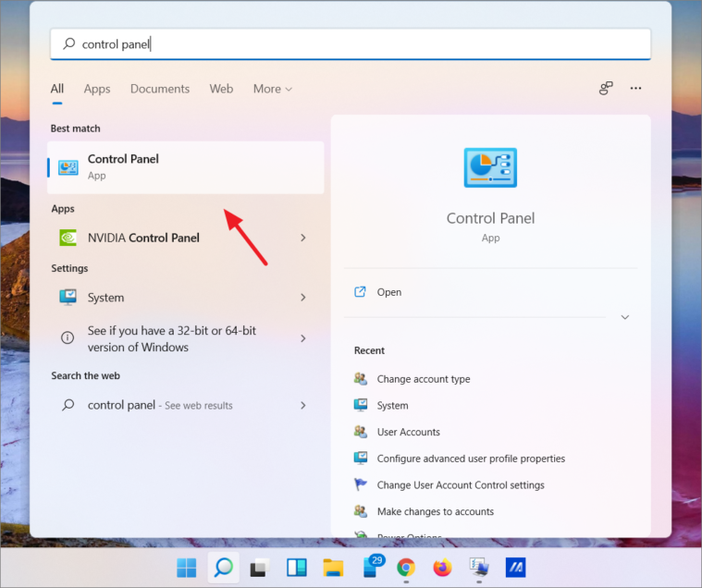The image size is (702, 588).
Task: Open Change User Account Control settings
Action: pyautogui.click(x=461, y=485)
